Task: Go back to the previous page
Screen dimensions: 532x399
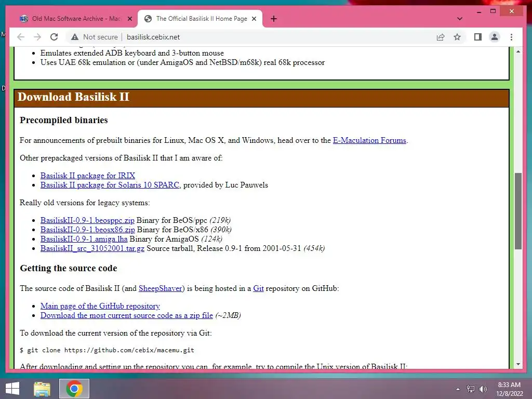Action: point(21,37)
